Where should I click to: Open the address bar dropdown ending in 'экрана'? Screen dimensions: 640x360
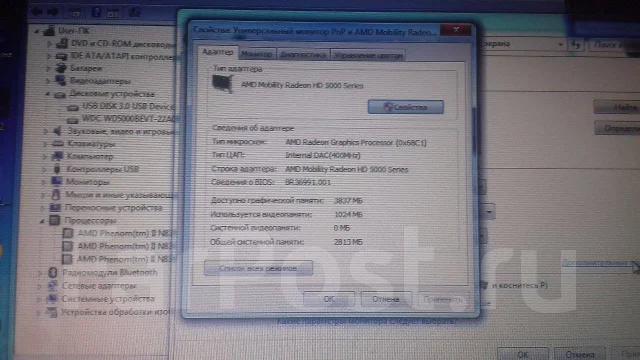(x=560, y=44)
